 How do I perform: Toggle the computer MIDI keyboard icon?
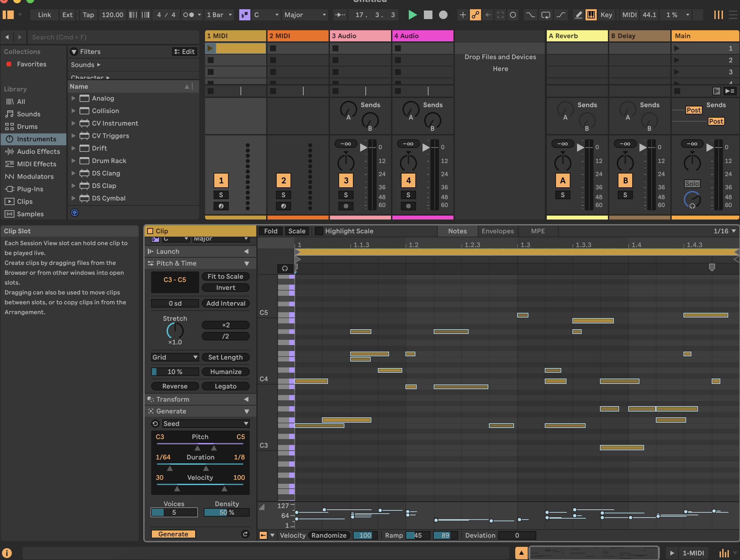click(591, 15)
